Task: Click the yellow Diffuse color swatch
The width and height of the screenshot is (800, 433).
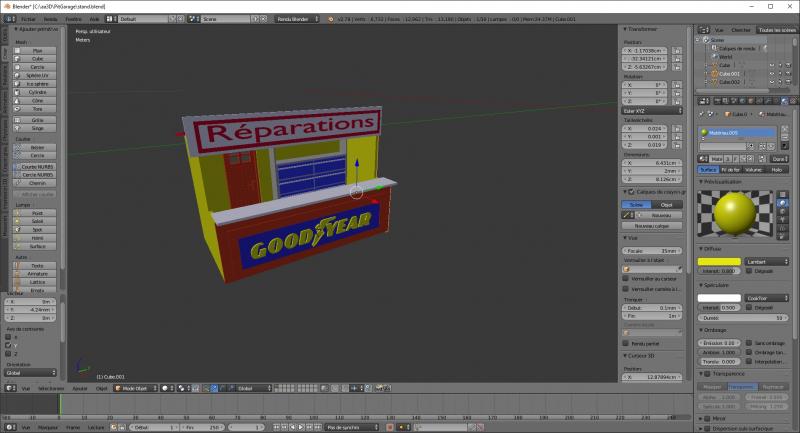Action: point(720,262)
